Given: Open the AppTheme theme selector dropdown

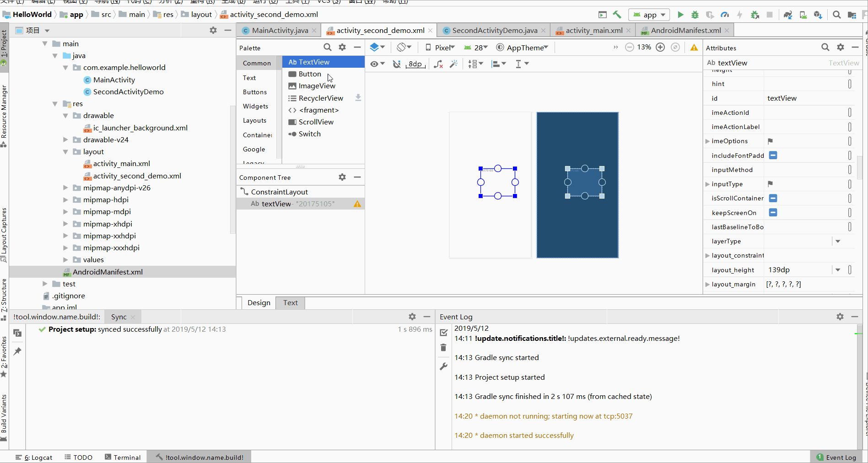Looking at the screenshot, I should point(523,48).
